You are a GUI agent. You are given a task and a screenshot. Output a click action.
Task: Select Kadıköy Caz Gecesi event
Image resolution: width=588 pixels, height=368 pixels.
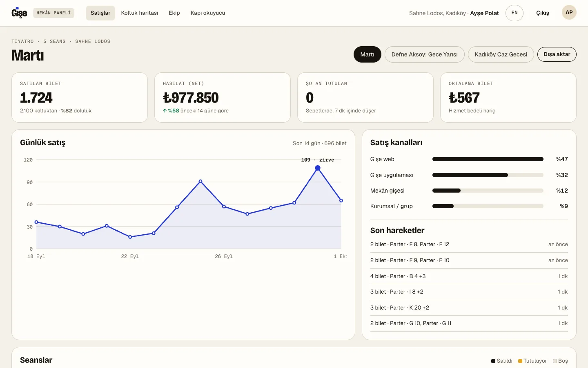click(x=501, y=54)
